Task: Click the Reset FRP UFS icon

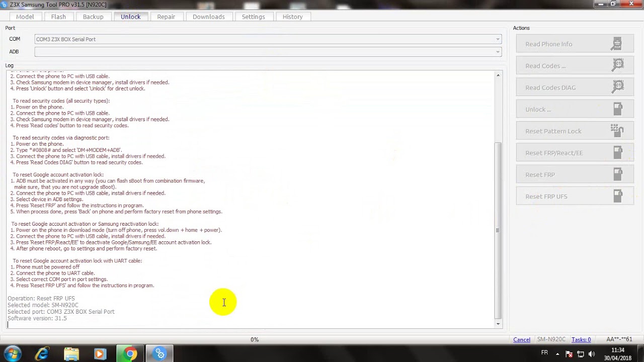Action: (618, 196)
